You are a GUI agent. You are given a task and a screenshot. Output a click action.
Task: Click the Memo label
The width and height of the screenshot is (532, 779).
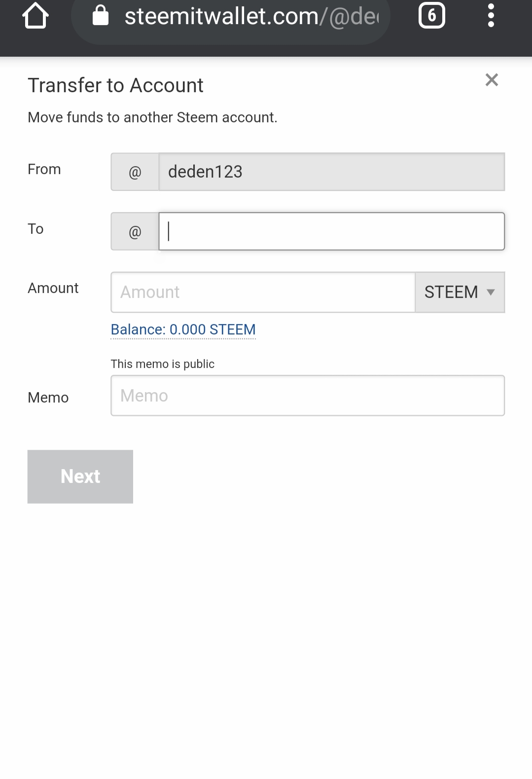coord(48,398)
